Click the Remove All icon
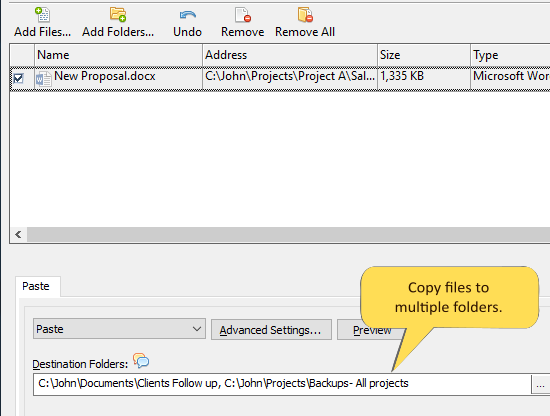 [x=305, y=15]
